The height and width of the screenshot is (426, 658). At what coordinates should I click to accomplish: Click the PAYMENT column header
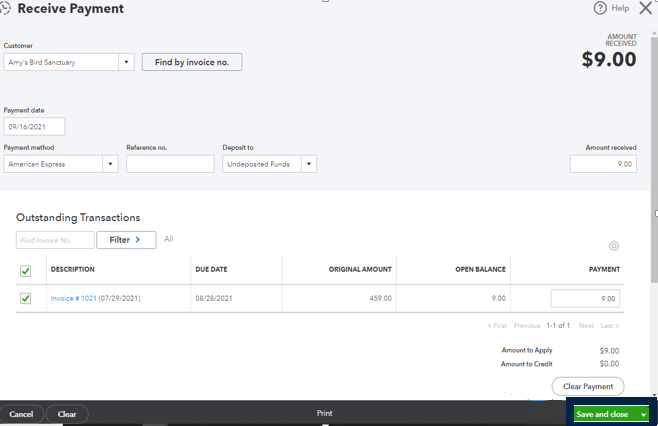pos(604,269)
